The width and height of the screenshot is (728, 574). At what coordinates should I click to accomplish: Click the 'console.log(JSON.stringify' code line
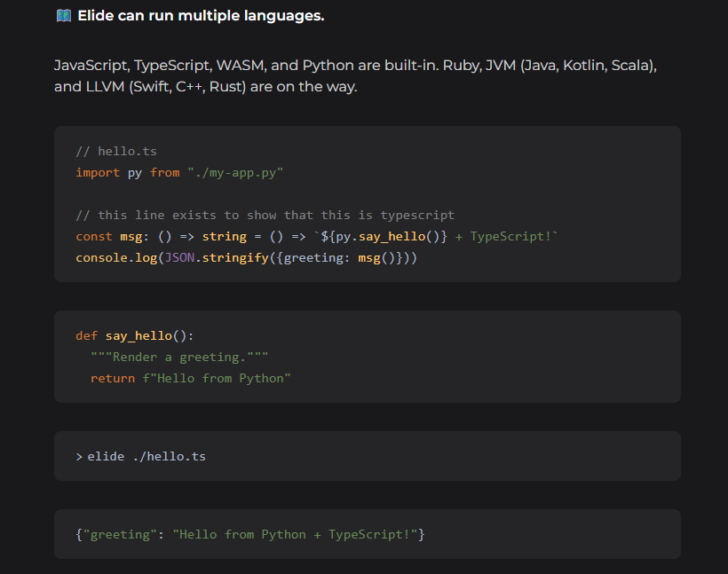246,257
